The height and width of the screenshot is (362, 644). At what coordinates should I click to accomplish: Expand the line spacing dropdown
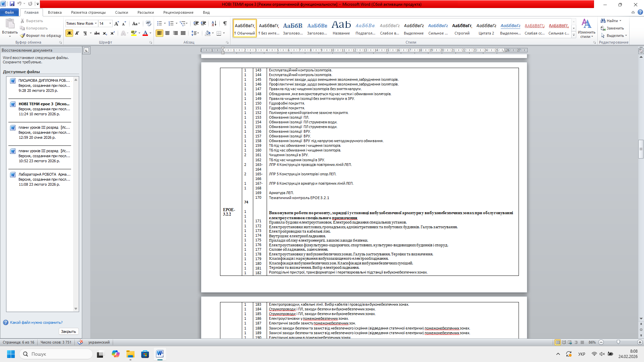(198, 33)
